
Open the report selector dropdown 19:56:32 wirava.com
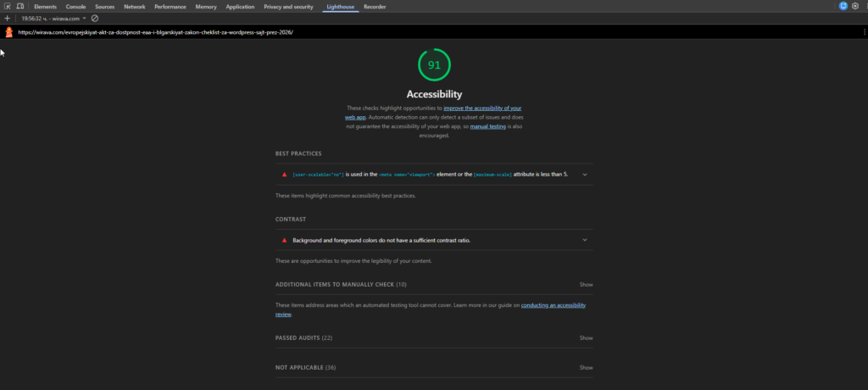coord(53,19)
